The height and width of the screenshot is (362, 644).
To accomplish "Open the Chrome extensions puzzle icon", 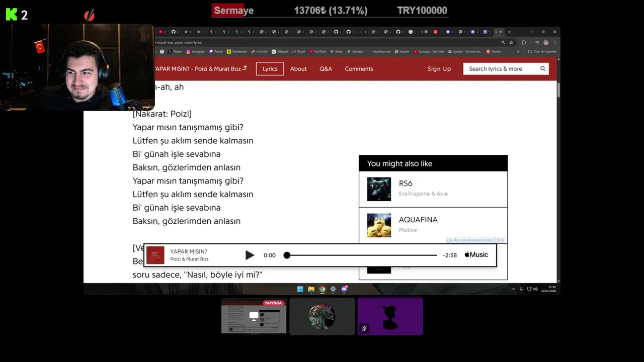I will coord(524,43).
